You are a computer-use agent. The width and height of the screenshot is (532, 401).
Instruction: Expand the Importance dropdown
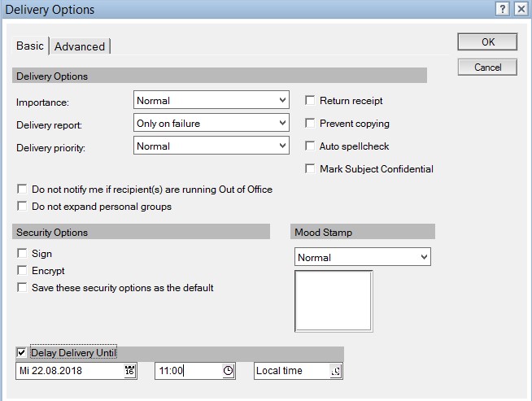(282, 101)
